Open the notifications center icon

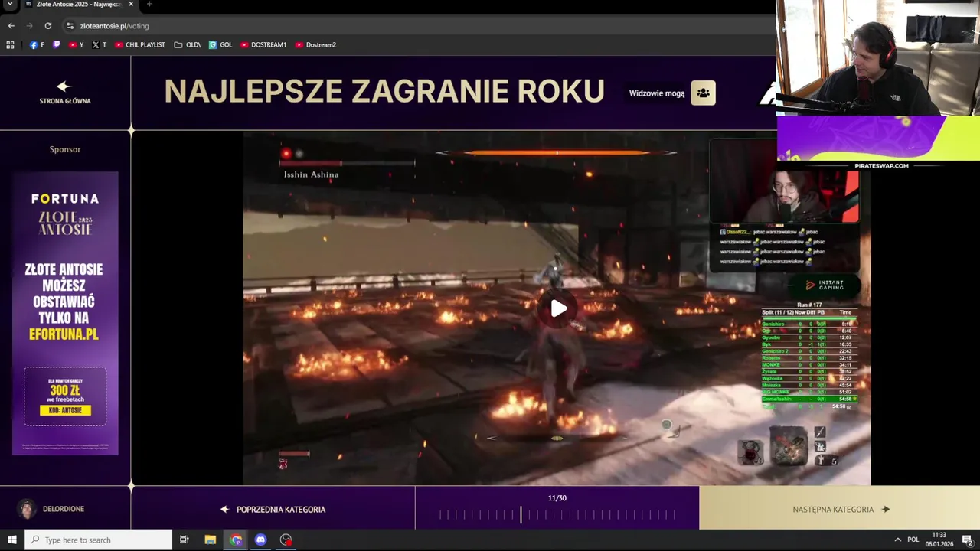tap(967, 540)
